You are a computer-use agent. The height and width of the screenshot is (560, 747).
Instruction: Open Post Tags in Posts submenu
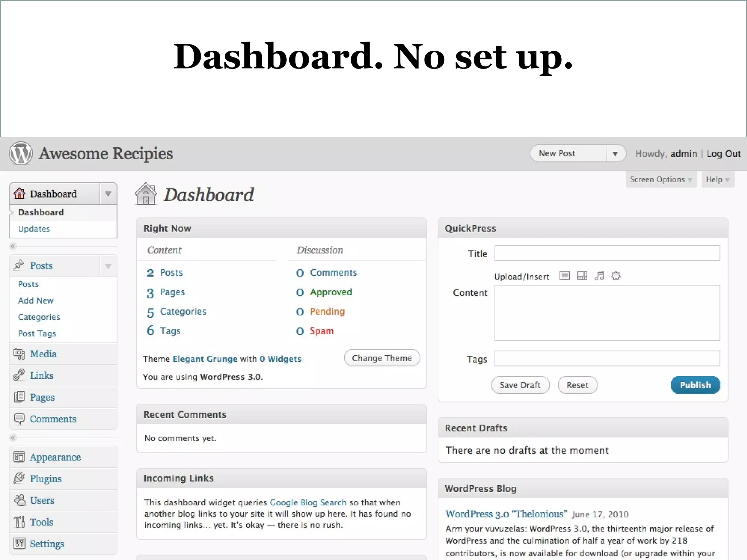[x=37, y=333]
